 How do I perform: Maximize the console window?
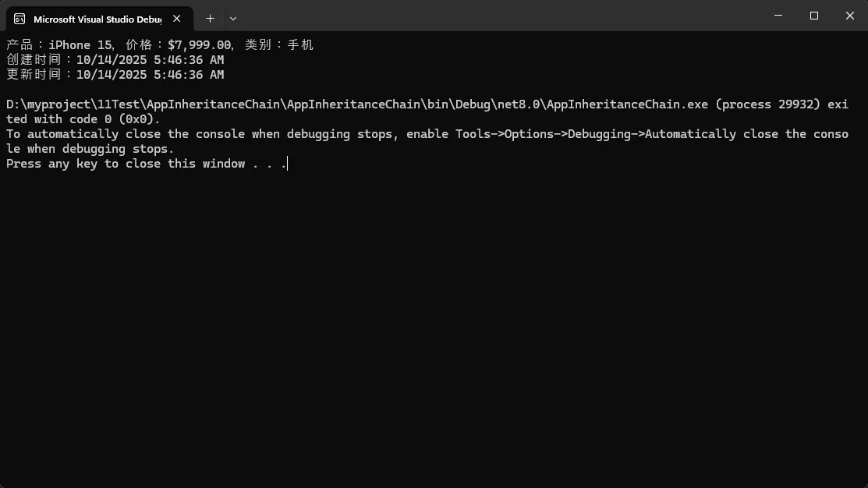click(x=814, y=16)
